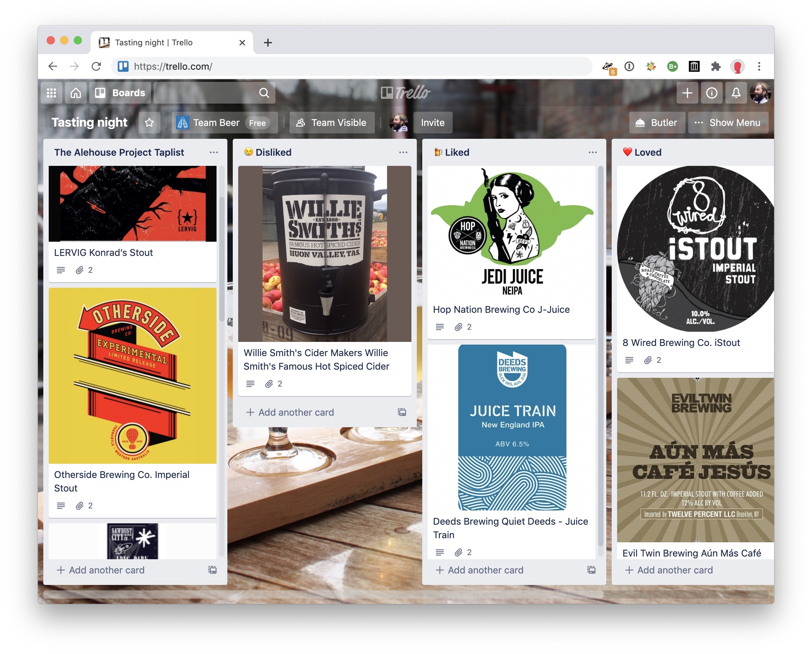Open the Alehouse Project Taplist list menu

click(x=213, y=152)
